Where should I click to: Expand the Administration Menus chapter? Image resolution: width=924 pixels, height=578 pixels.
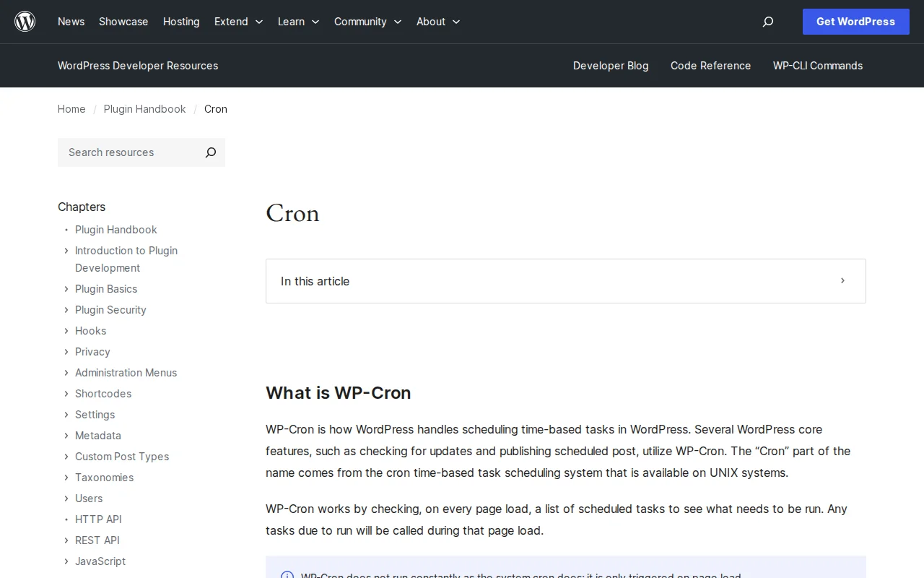[x=66, y=373]
